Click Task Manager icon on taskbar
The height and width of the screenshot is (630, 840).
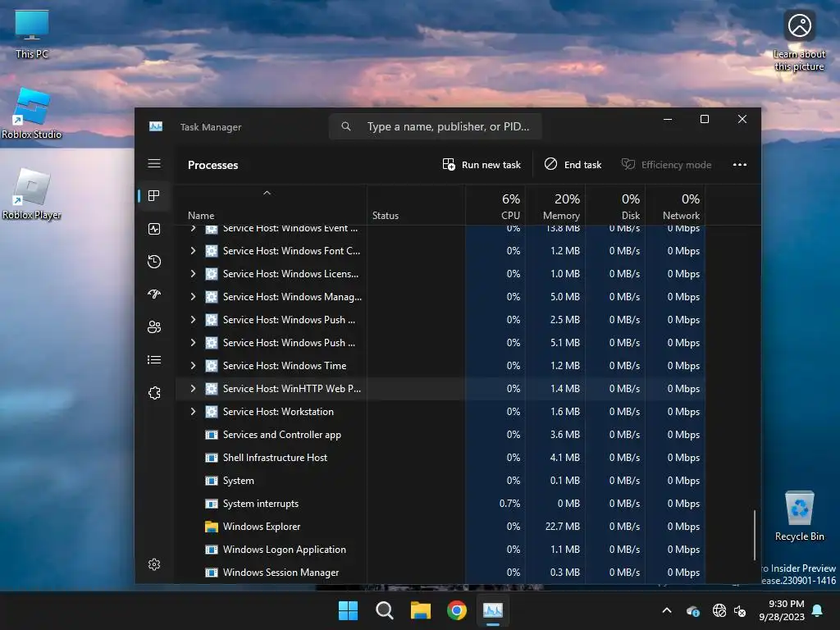(x=493, y=610)
